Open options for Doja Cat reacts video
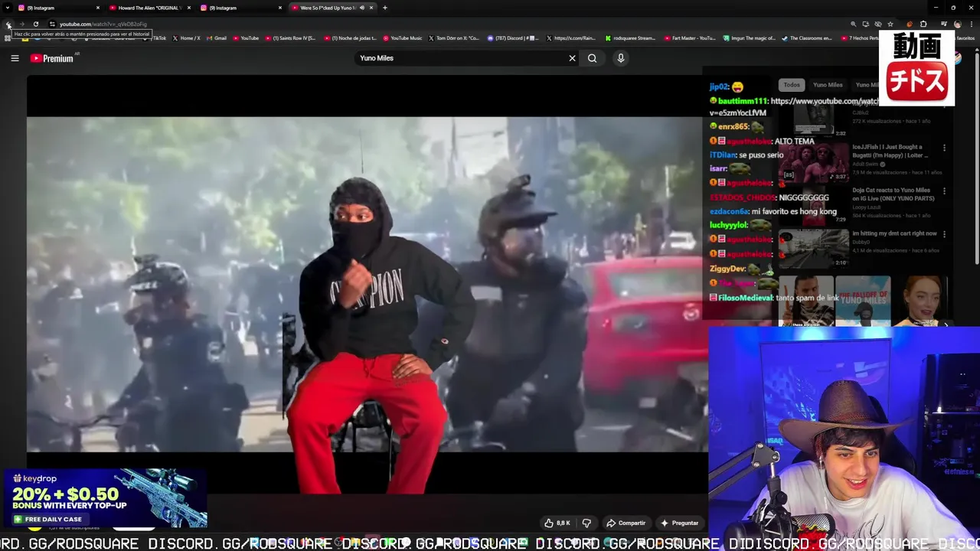This screenshot has width=980, height=551. pos(944,191)
